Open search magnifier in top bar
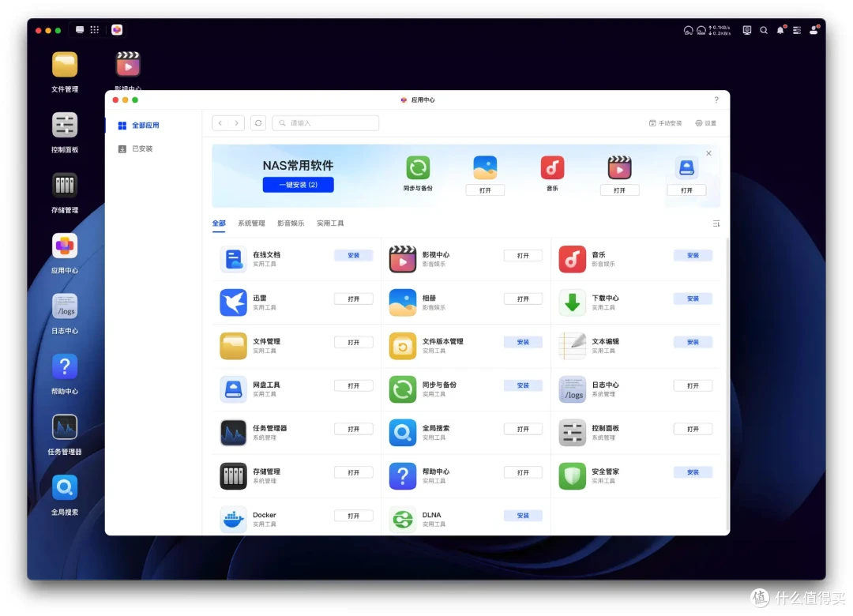853x616 pixels. (x=764, y=31)
